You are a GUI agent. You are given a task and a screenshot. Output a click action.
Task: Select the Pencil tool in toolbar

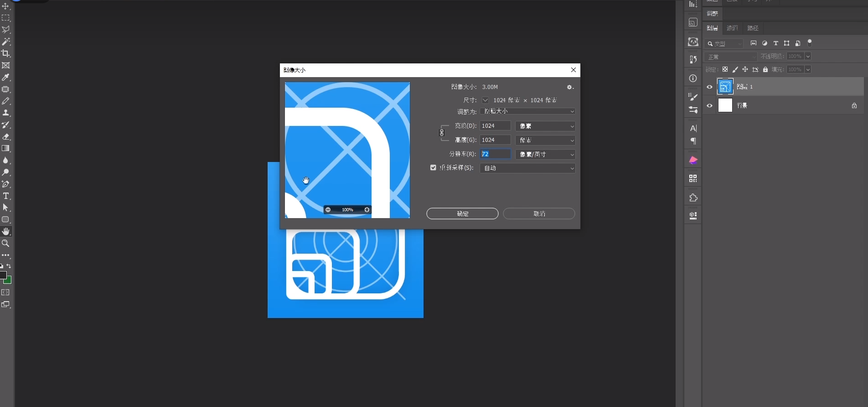click(x=6, y=101)
